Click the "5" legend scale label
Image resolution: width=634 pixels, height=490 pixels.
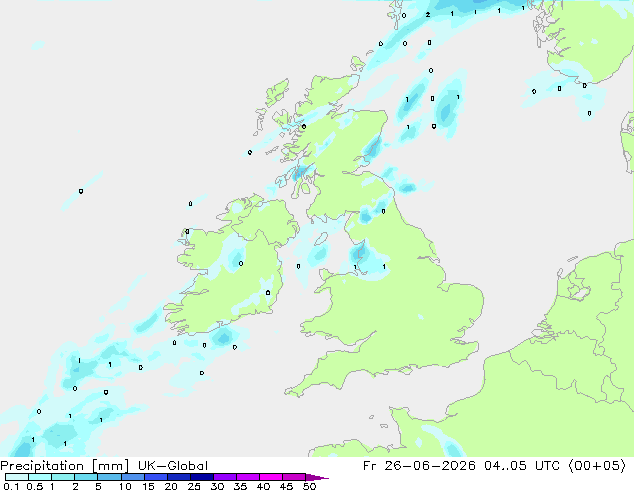point(98,486)
